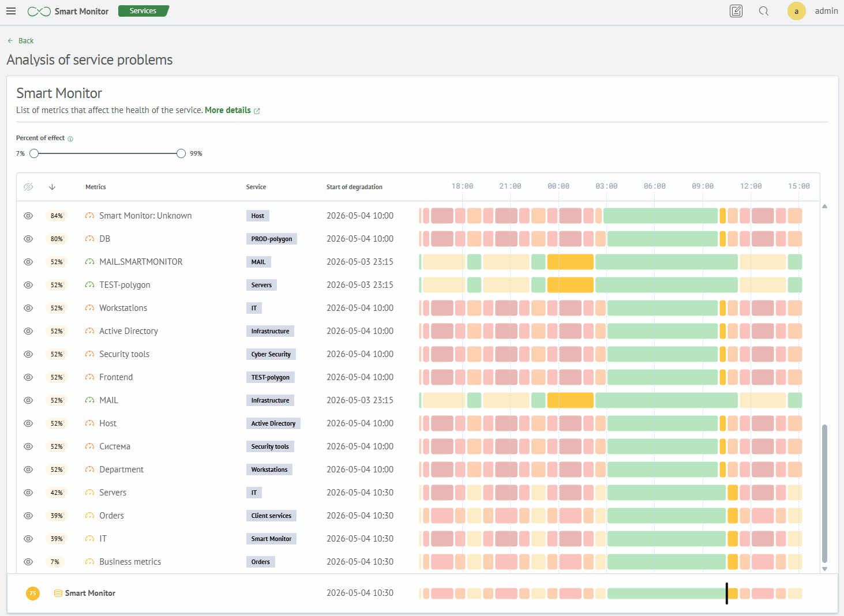Image resolution: width=844 pixels, height=616 pixels.
Task: Click the table vertical scrollbar thumb
Action: click(824, 494)
